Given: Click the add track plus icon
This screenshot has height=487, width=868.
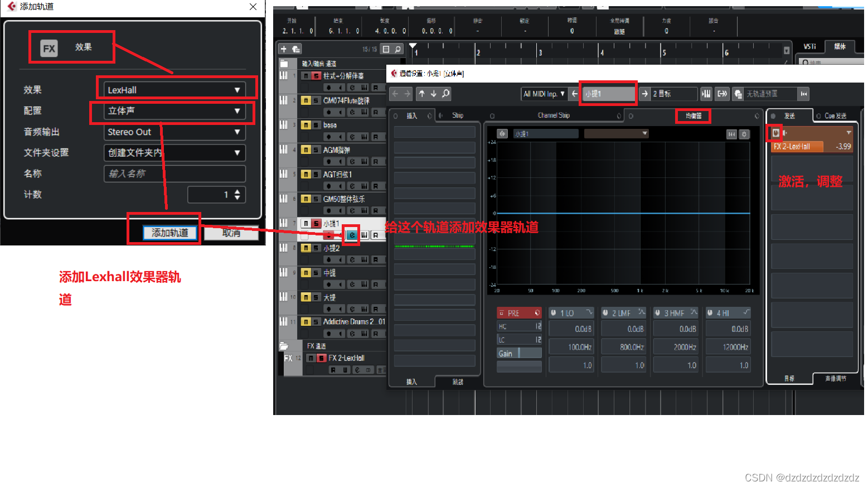Looking at the screenshot, I should click(284, 49).
